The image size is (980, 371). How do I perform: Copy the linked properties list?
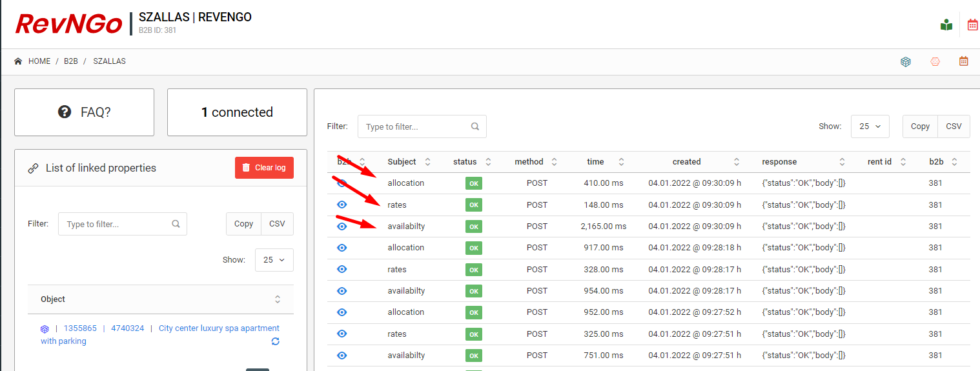[x=243, y=224]
